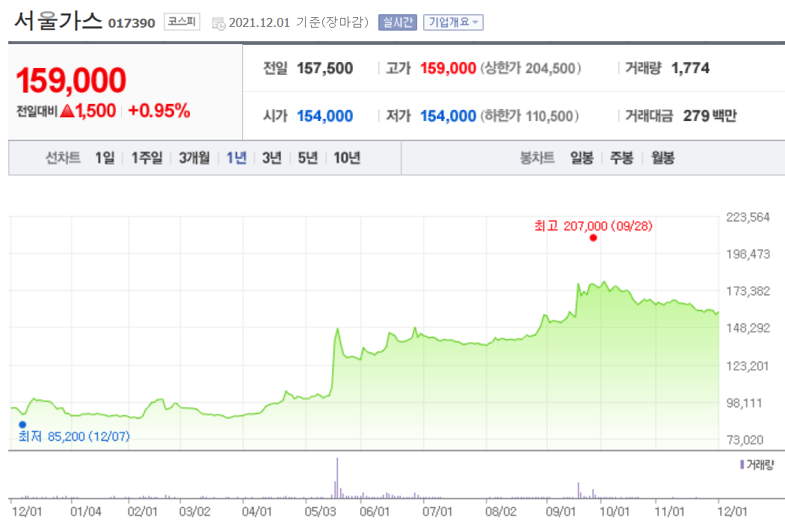Viewport: 785px width, 532px height.
Task: Select the 3개월 line chart tab
Action: tap(194, 158)
